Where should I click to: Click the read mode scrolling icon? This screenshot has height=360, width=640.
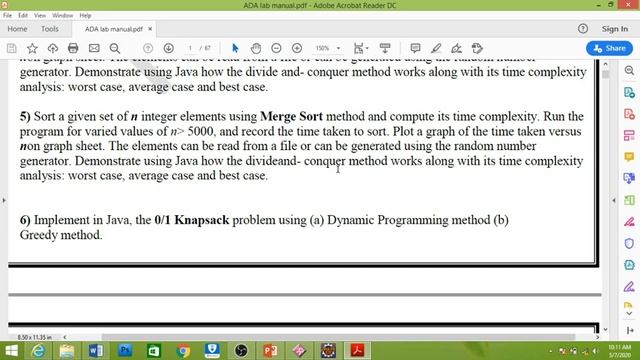click(385, 48)
